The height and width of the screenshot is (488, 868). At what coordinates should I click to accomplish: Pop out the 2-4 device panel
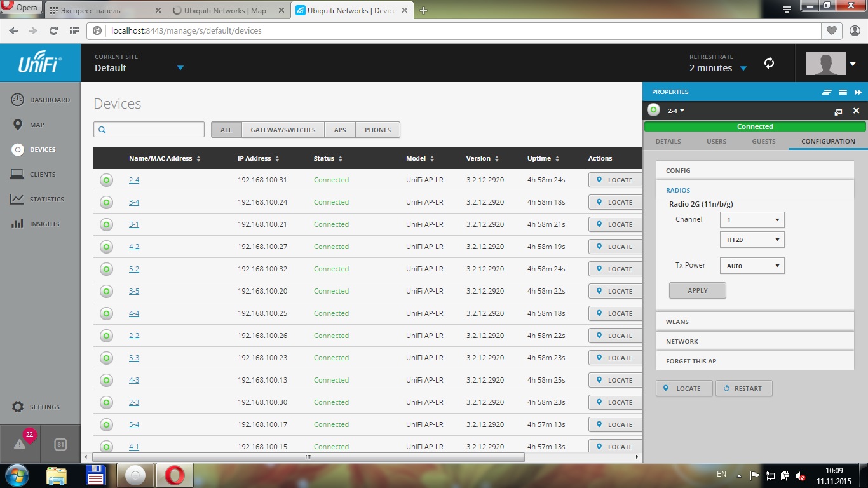pos(838,111)
